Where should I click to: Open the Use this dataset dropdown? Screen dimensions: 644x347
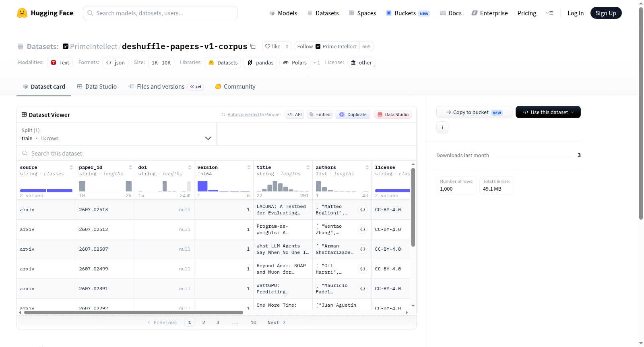coord(548,112)
